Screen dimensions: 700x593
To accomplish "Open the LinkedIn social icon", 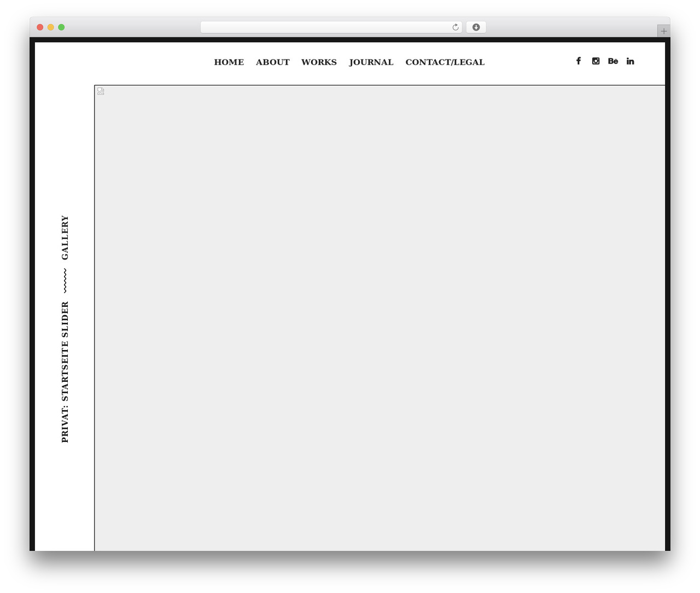I will pyautogui.click(x=631, y=61).
